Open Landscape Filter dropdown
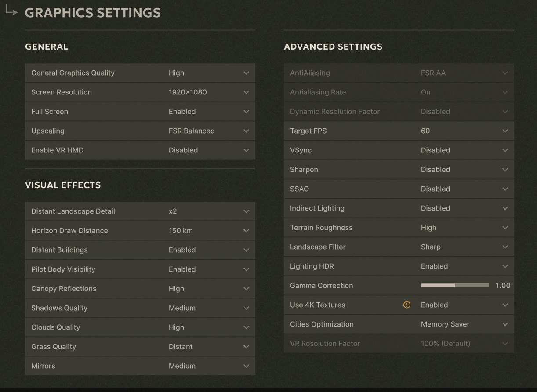The image size is (537, 392). pos(399,247)
